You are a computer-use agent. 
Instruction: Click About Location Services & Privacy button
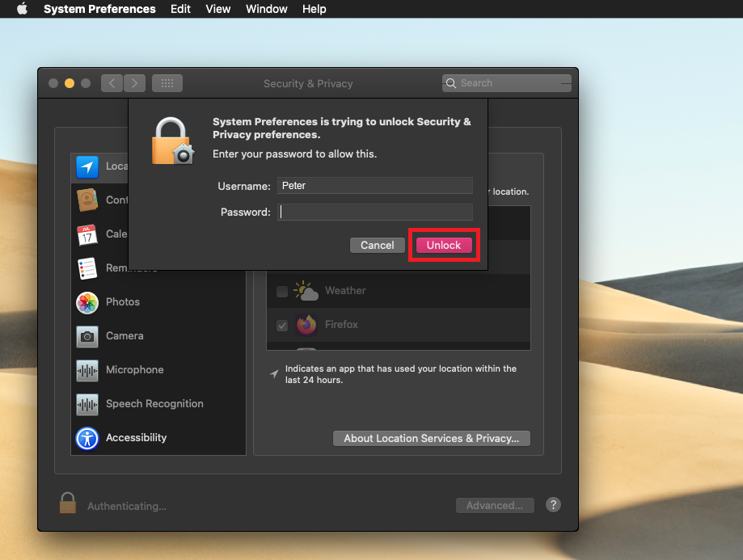pos(431,438)
